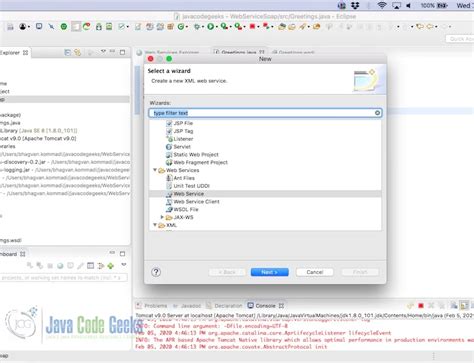Select the Console tab

tap(265, 306)
